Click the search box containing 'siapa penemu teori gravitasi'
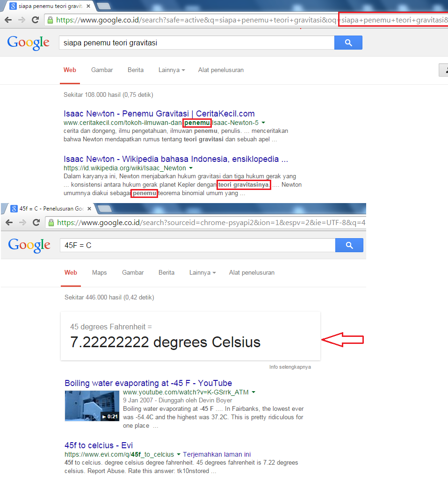448x481 pixels. 196,43
